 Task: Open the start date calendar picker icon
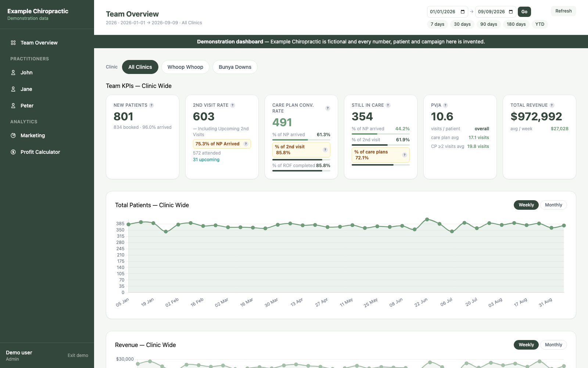463,12
